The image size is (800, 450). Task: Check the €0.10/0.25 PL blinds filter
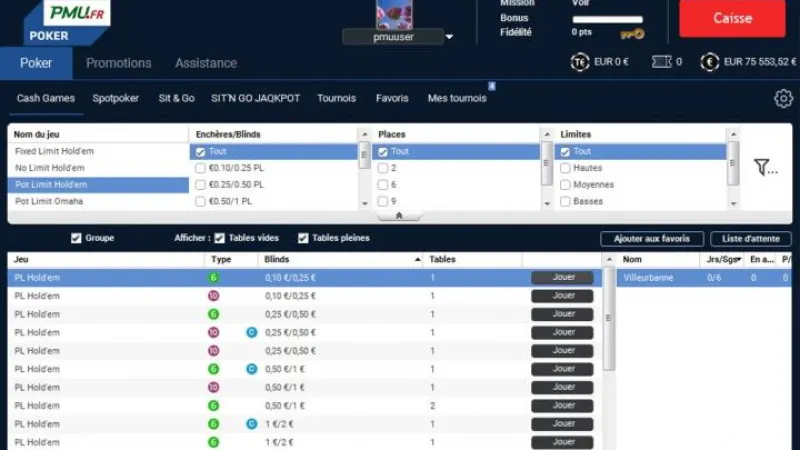tap(201, 168)
